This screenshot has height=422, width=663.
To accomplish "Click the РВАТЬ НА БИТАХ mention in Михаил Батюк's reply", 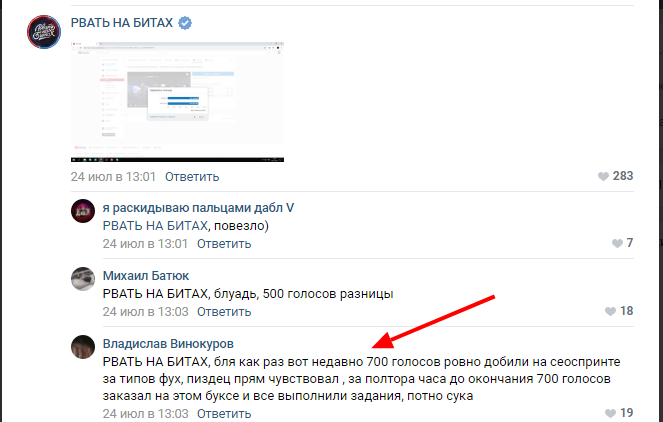I will point(155,293).
